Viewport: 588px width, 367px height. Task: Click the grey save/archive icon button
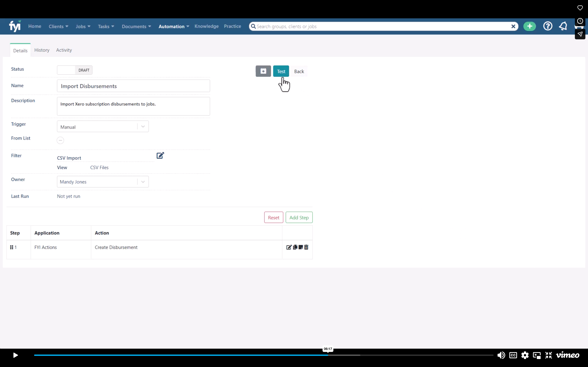point(263,71)
